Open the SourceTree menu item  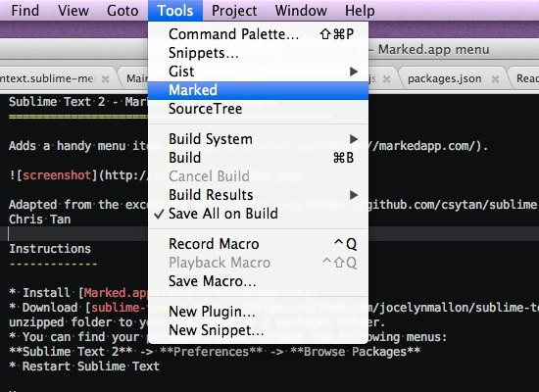pos(258,109)
